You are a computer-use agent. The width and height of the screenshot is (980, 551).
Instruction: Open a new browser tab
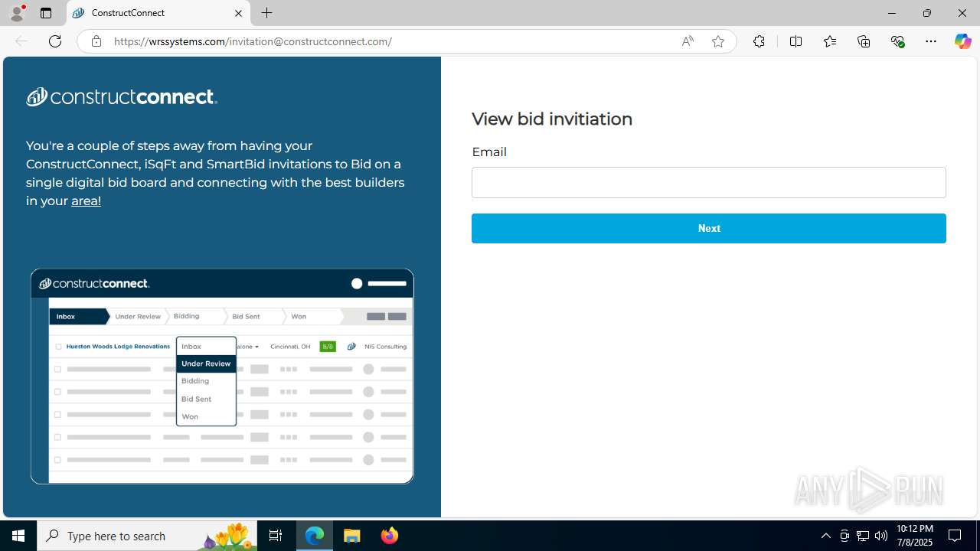267,13
